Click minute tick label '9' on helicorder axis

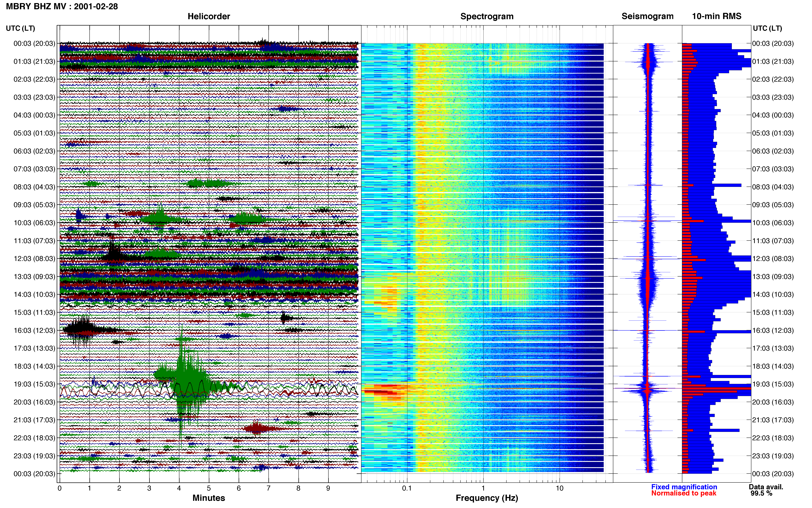[328, 488]
